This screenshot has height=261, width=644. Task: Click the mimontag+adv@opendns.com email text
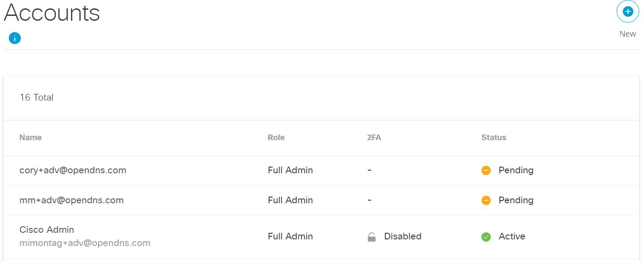click(x=85, y=243)
